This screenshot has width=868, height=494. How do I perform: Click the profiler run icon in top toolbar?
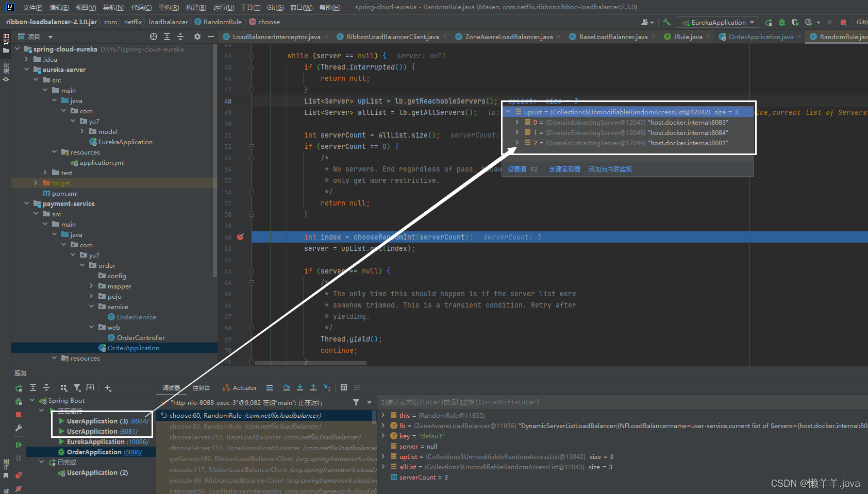tap(809, 22)
